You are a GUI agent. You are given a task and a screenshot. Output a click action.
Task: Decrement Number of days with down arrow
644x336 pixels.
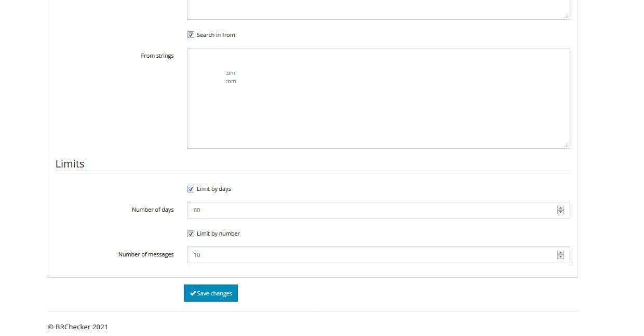(560, 212)
